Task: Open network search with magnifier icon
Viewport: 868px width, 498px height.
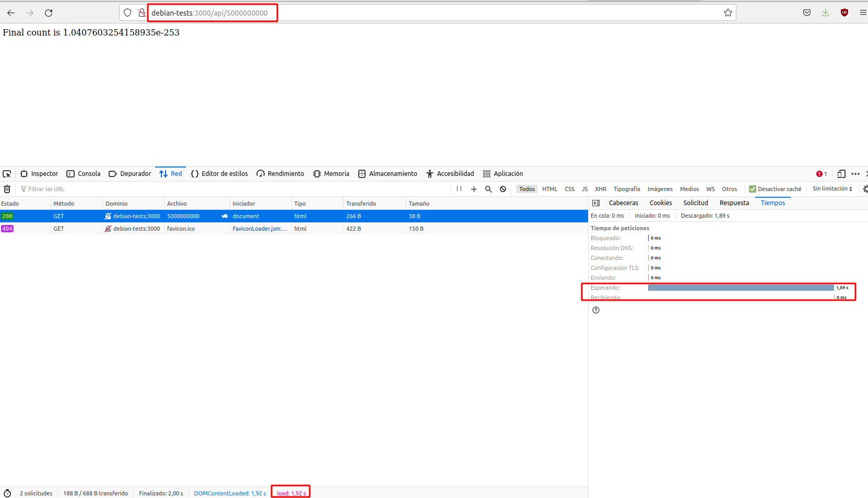Action: (x=488, y=189)
